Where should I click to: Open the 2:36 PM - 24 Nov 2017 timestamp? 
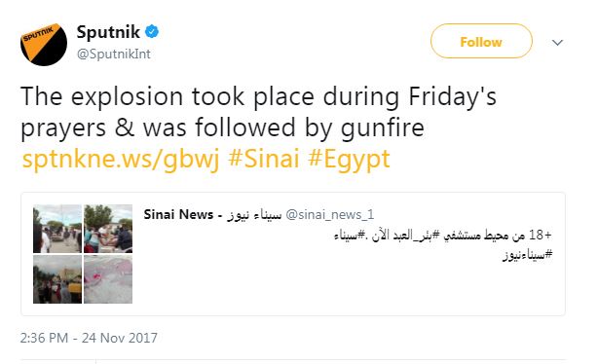[89, 338]
